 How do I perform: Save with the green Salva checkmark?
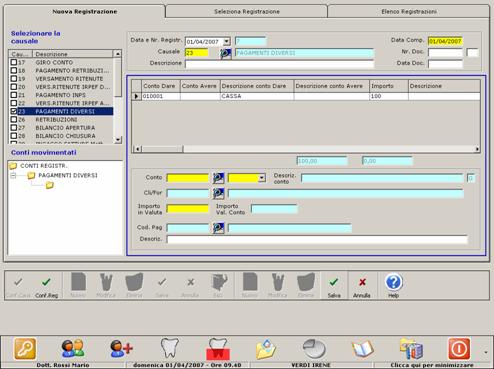tap(334, 283)
